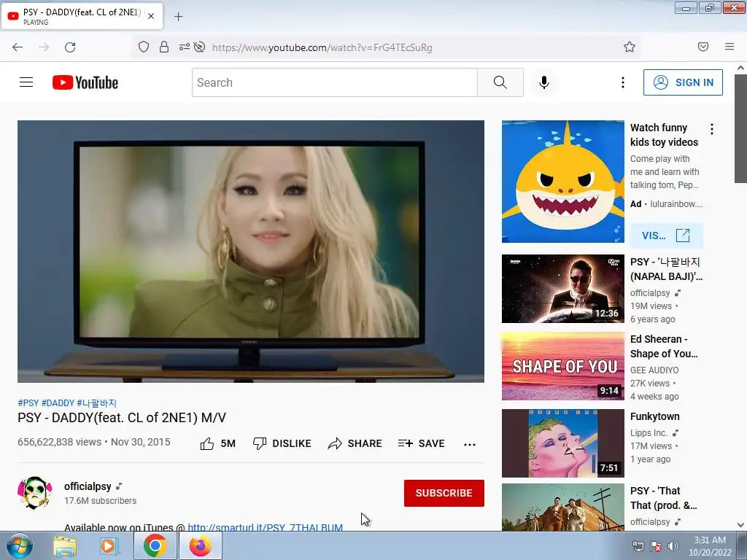Click the PSY - '나팔바지 (NAPAL BAJI)' video title

(x=666, y=269)
